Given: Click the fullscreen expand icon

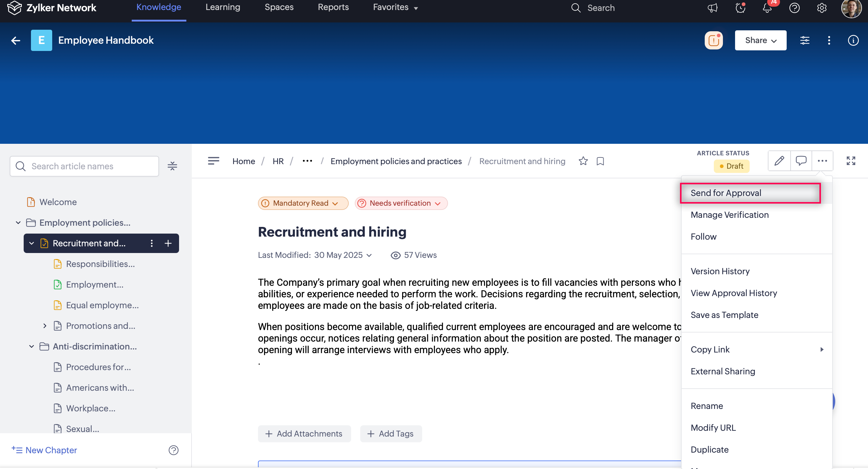Looking at the screenshot, I should 850,161.
